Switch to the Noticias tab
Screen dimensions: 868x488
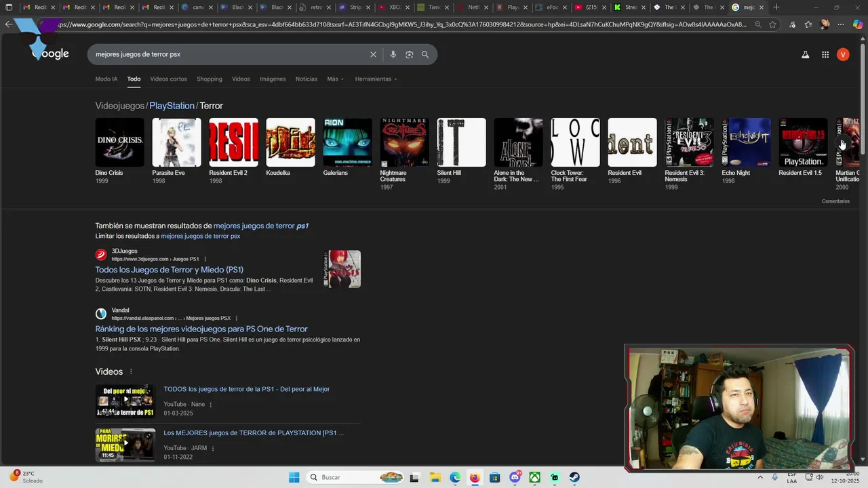(x=306, y=79)
